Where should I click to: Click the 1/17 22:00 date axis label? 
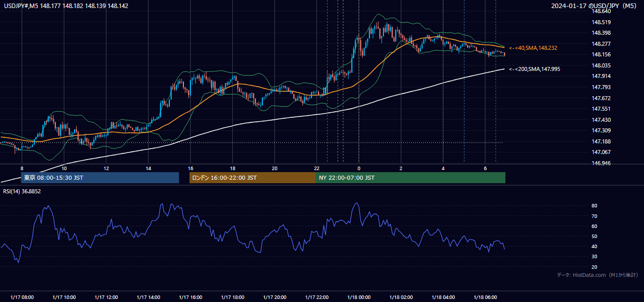coord(316,297)
